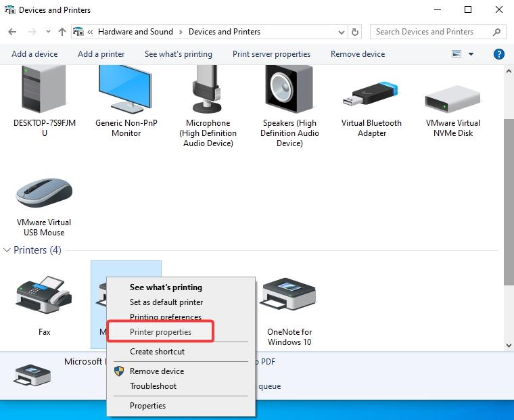Screen dimensions: 514x420
Task: Choose Remove device in the context menu
Action: pyautogui.click(x=157, y=371)
